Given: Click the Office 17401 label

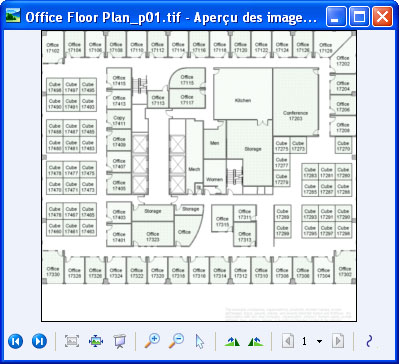Looking at the screenshot, I should (x=119, y=236).
